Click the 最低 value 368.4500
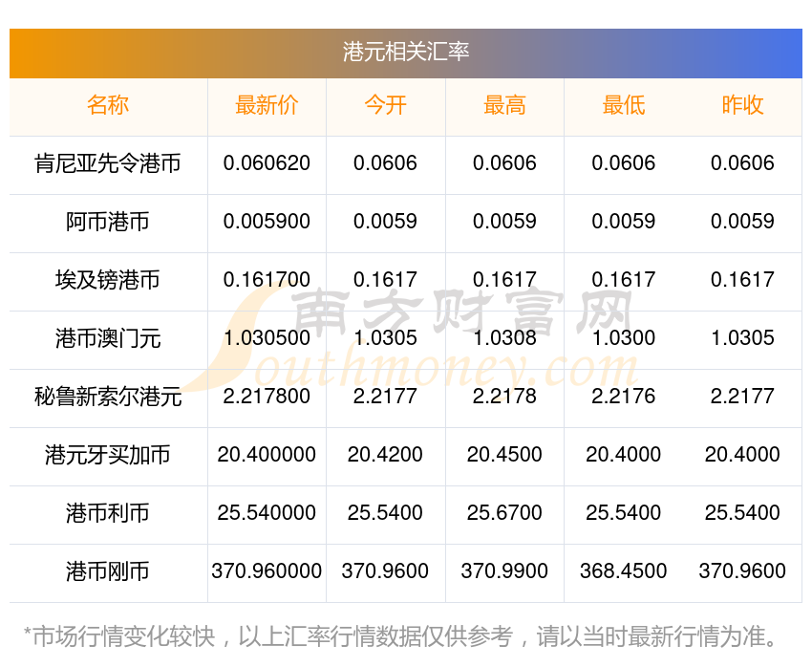 pos(624,571)
